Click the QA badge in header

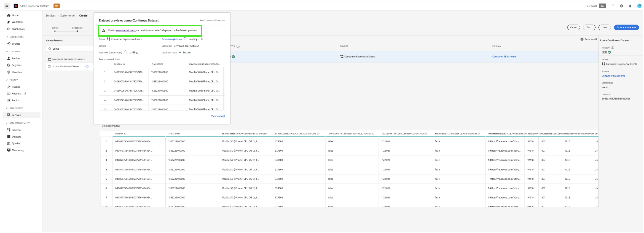click(57, 6)
